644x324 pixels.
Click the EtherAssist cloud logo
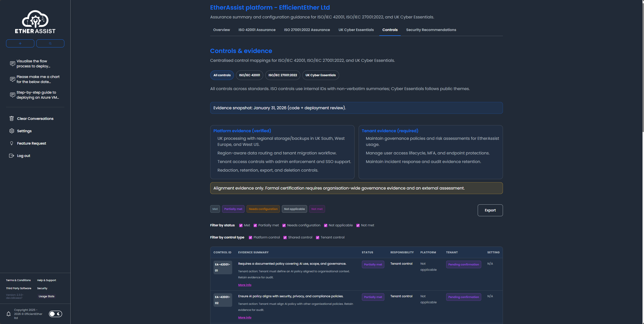pyautogui.click(x=35, y=22)
